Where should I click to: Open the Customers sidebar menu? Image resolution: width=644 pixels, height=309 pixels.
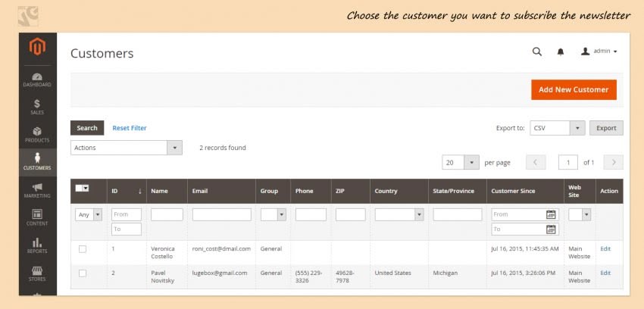click(37, 162)
